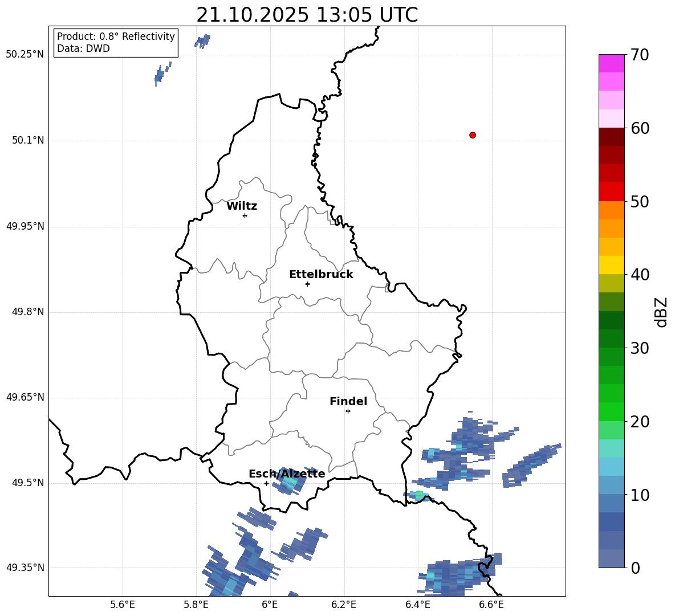675x616 pixels.
Task: Pick the magenta swatch atop the colorbar
Action: tap(611, 63)
